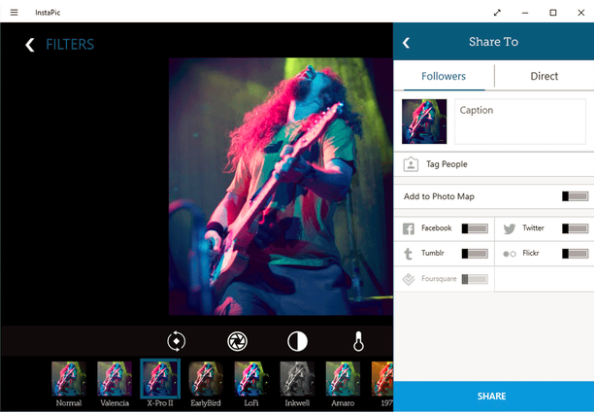
Task: Open the lux aperture tool
Action: point(237,341)
